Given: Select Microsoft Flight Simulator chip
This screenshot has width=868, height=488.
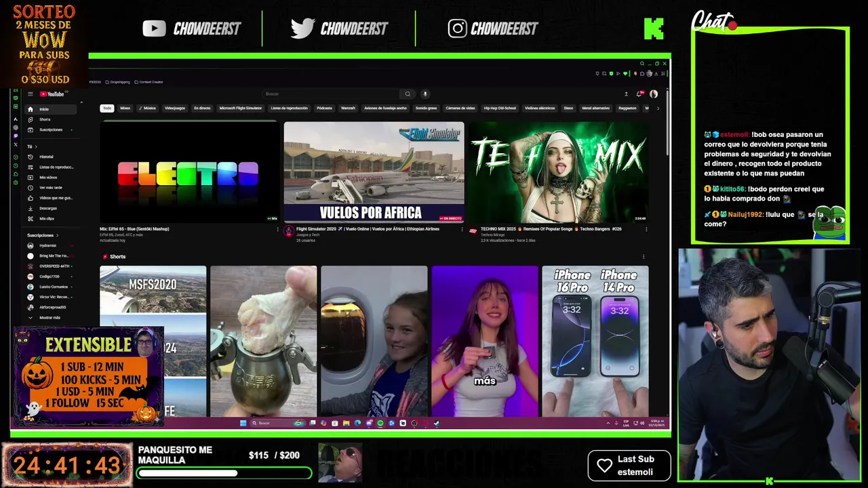Looking at the screenshot, I should pyautogui.click(x=241, y=108).
